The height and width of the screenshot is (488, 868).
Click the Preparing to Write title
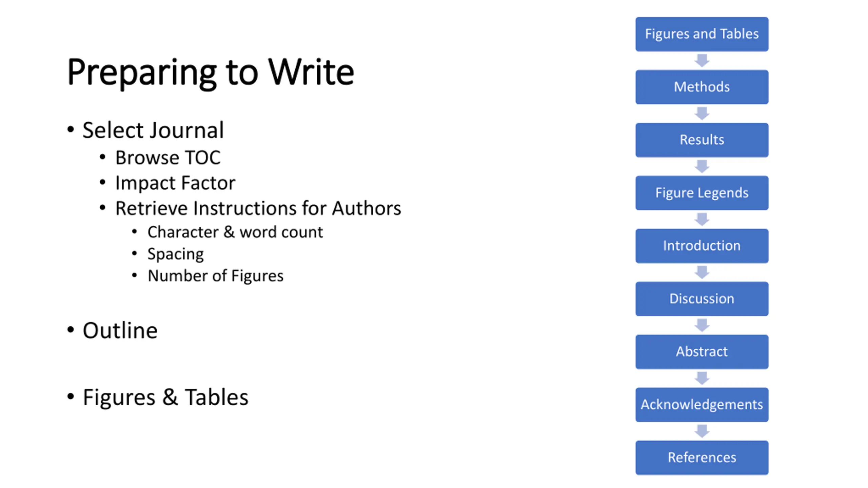pyautogui.click(x=211, y=73)
